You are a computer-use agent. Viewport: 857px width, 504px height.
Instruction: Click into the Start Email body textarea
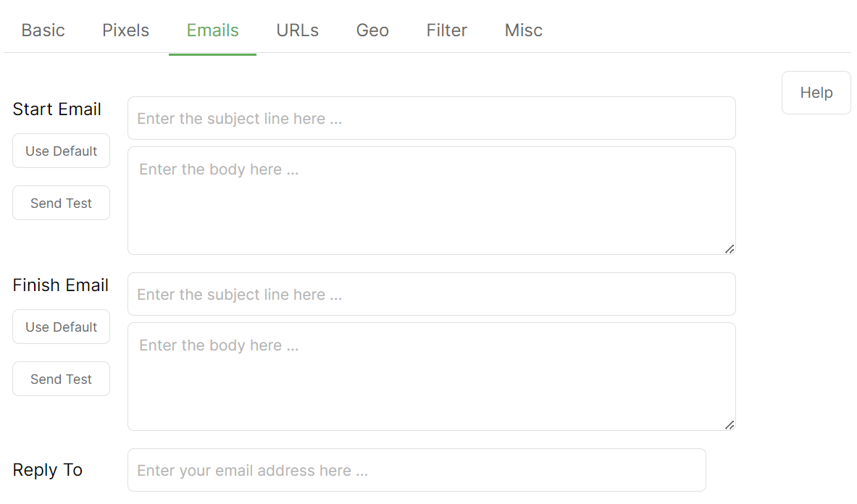pyautogui.click(x=431, y=201)
